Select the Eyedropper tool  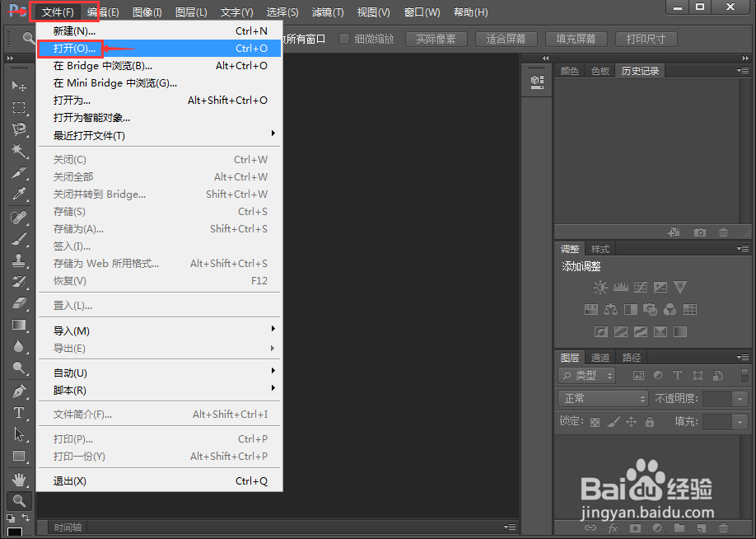pos(19,194)
